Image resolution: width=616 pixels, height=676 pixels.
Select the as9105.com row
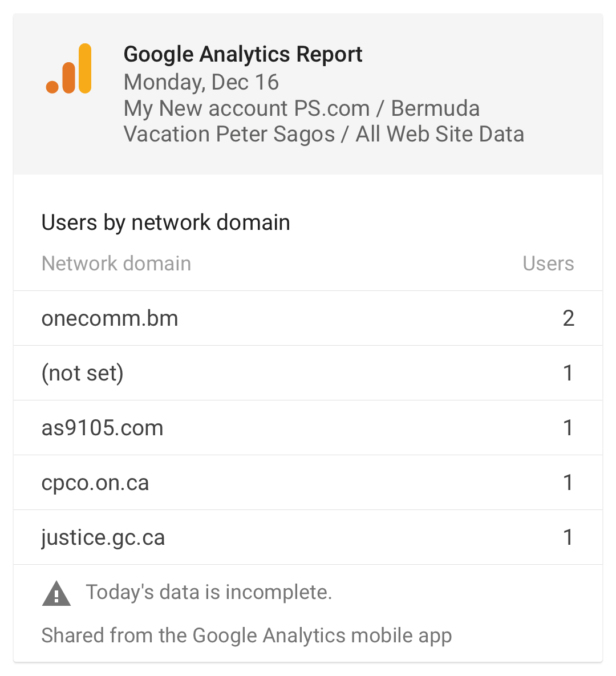click(x=308, y=428)
